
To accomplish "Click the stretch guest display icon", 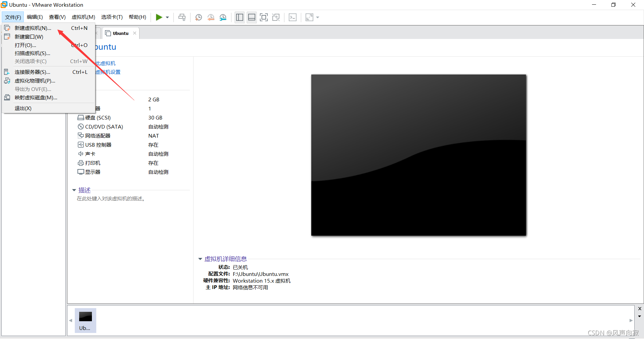I will pyautogui.click(x=309, y=17).
